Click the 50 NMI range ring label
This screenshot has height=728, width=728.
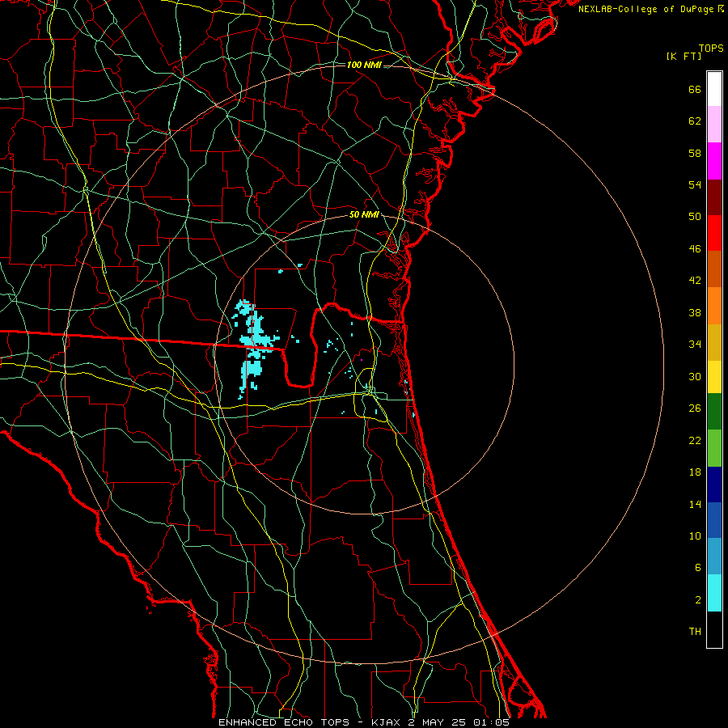pos(364,214)
